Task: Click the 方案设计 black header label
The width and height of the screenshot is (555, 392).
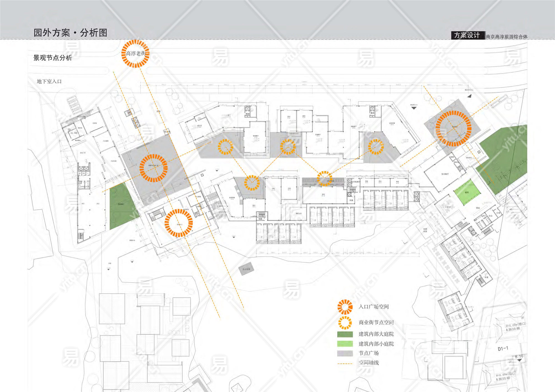Action: pos(468,35)
